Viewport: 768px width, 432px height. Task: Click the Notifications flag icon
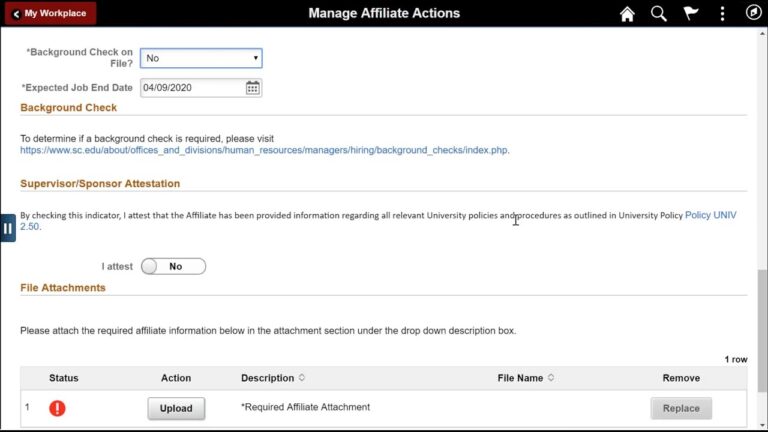pos(690,14)
